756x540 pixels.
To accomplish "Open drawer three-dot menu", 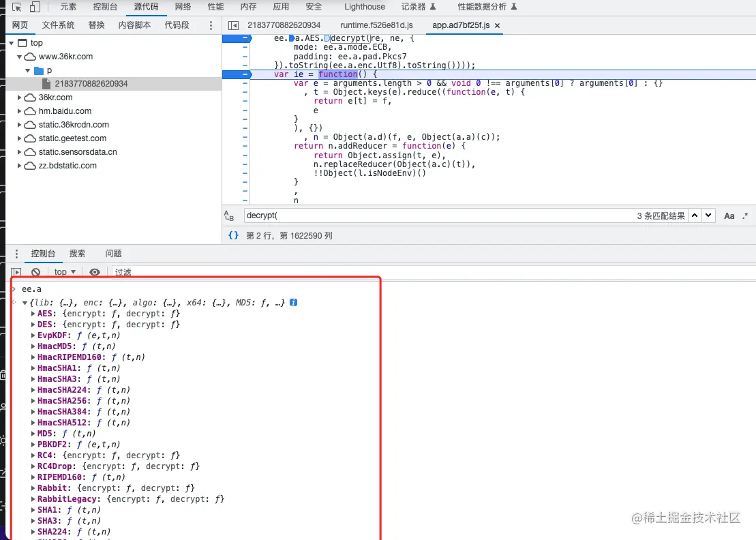I will tap(16, 254).
